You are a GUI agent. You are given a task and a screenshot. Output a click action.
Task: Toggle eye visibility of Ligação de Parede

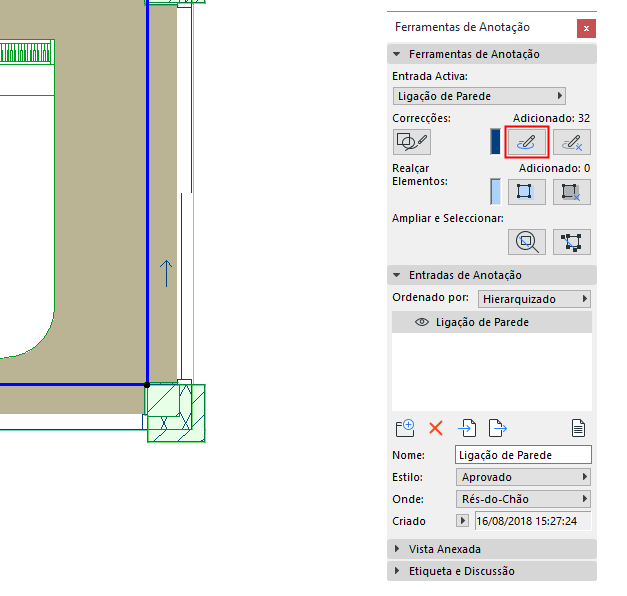click(x=421, y=322)
